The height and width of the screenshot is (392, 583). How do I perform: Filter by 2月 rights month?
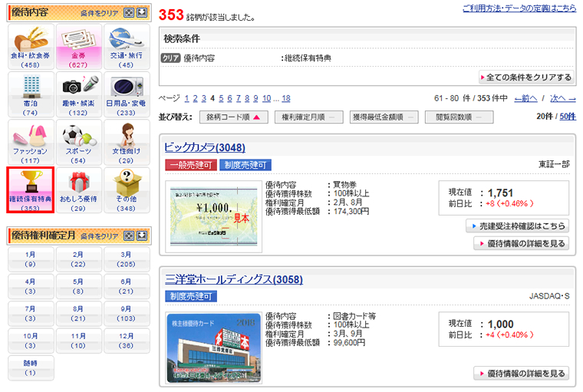point(79,259)
